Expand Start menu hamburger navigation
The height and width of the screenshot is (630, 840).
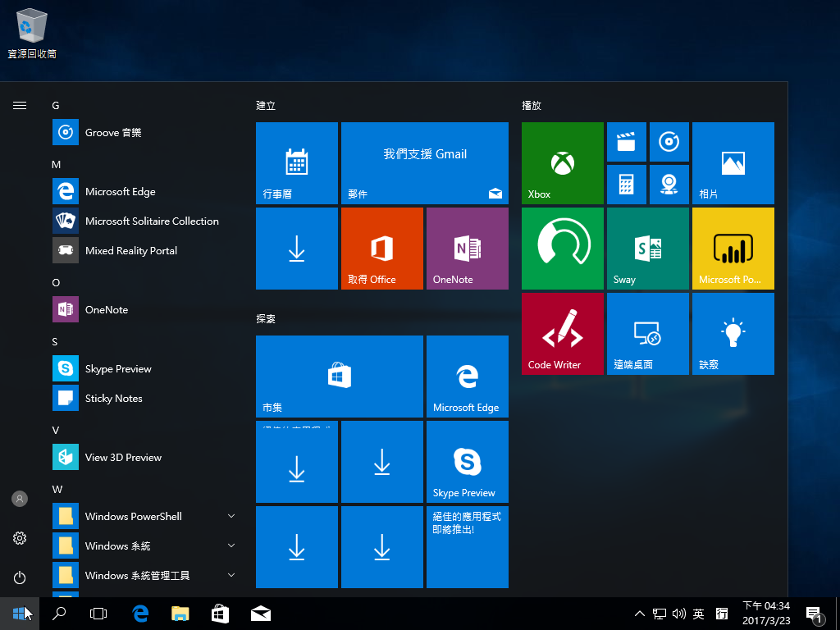point(20,106)
